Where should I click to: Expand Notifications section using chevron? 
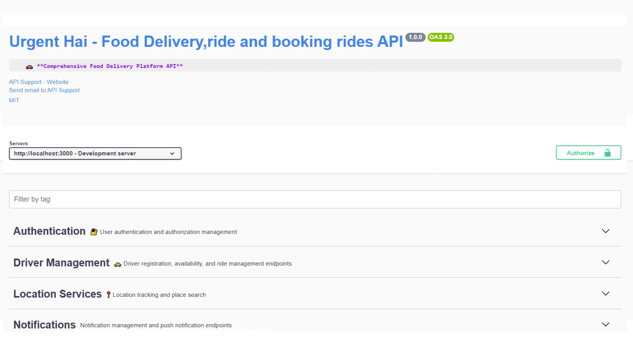click(x=605, y=325)
